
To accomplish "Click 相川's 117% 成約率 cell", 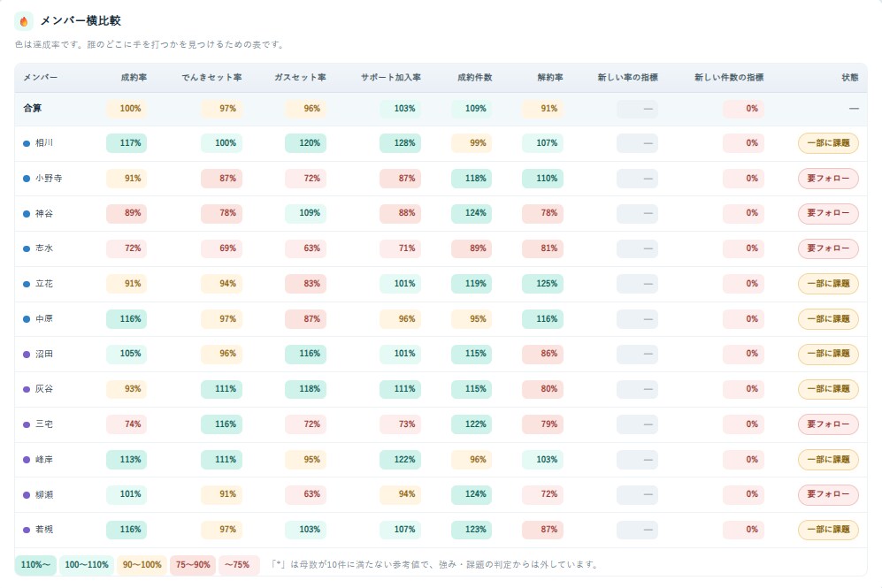I will pos(127,143).
